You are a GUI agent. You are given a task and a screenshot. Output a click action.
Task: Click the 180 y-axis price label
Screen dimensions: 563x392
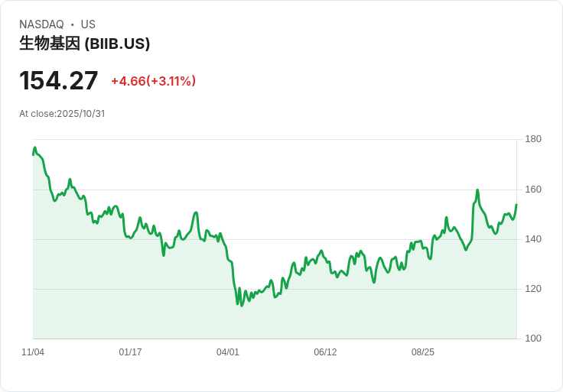[x=533, y=139]
